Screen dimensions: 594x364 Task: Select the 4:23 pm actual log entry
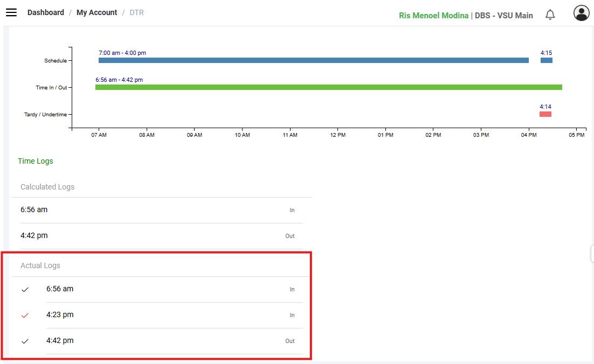tap(60, 314)
